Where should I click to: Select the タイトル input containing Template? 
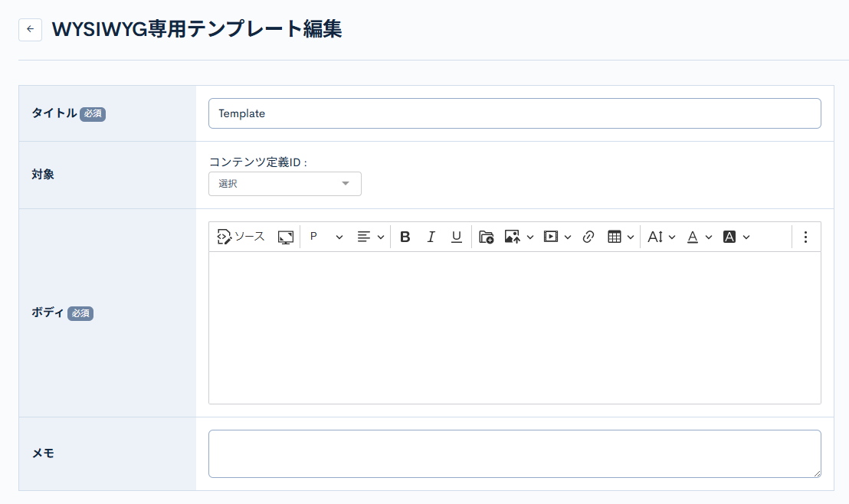click(x=514, y=113)
